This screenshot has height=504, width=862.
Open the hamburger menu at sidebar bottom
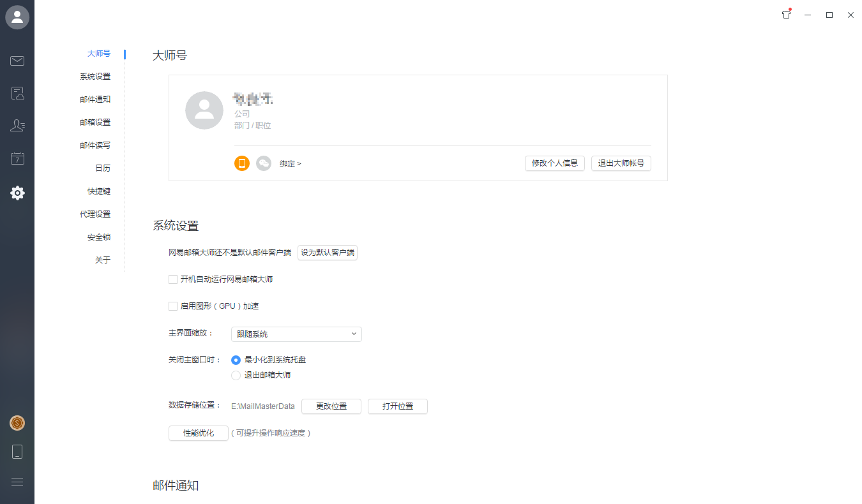(x=17, y=482)
